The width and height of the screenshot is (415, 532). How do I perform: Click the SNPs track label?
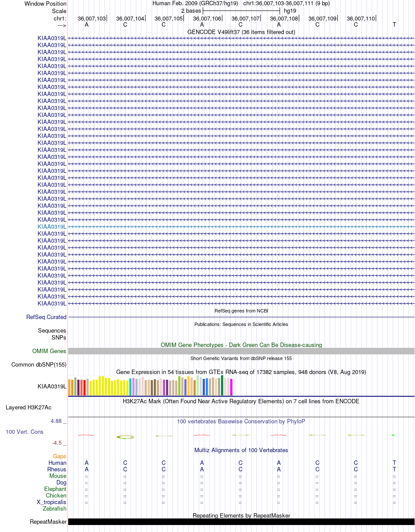point(59,337)
